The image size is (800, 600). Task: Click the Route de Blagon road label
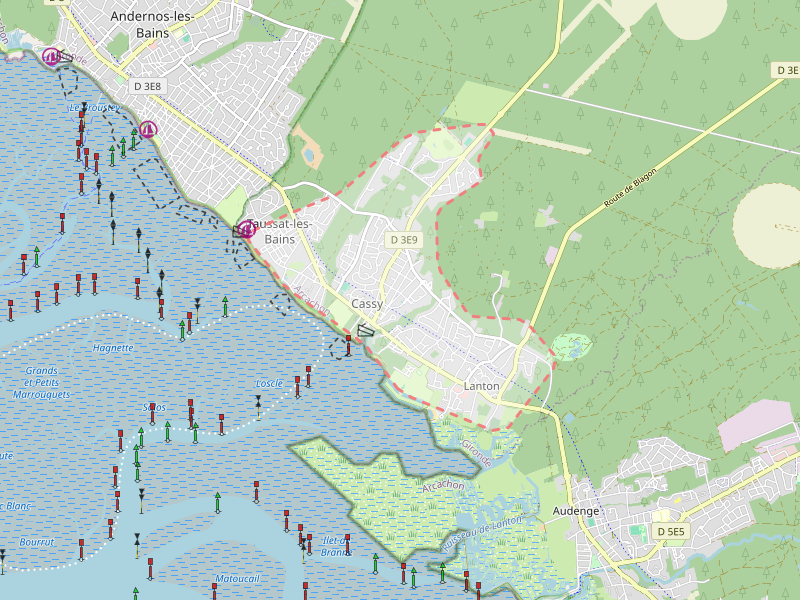pos(635,182)
